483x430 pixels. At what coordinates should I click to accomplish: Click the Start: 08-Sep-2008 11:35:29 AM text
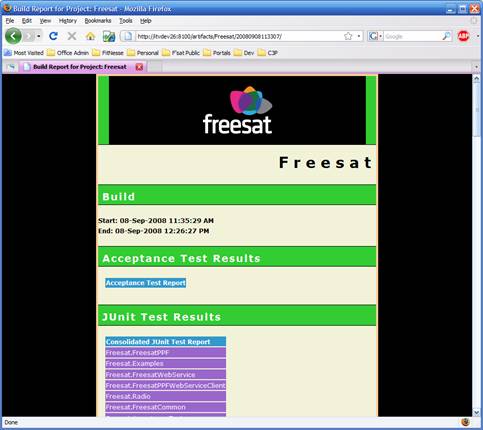(156, 220)
